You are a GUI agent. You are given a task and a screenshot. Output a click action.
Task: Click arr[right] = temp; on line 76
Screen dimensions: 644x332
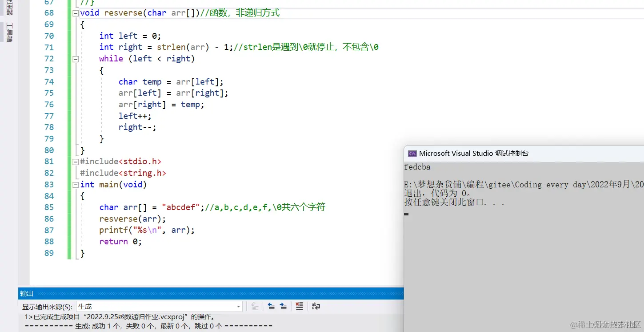point(161,105)
